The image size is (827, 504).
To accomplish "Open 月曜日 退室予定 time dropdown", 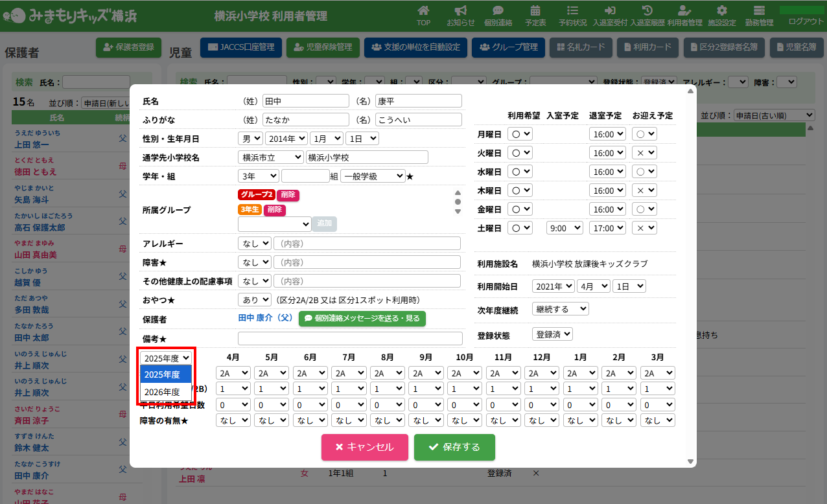I will (607, 134).
